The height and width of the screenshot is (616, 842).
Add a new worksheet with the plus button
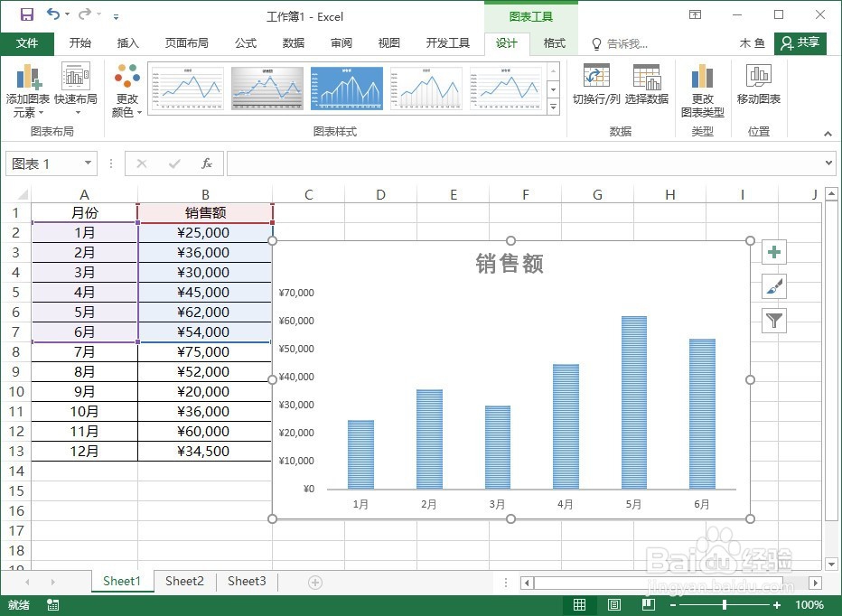coord(313,582)
